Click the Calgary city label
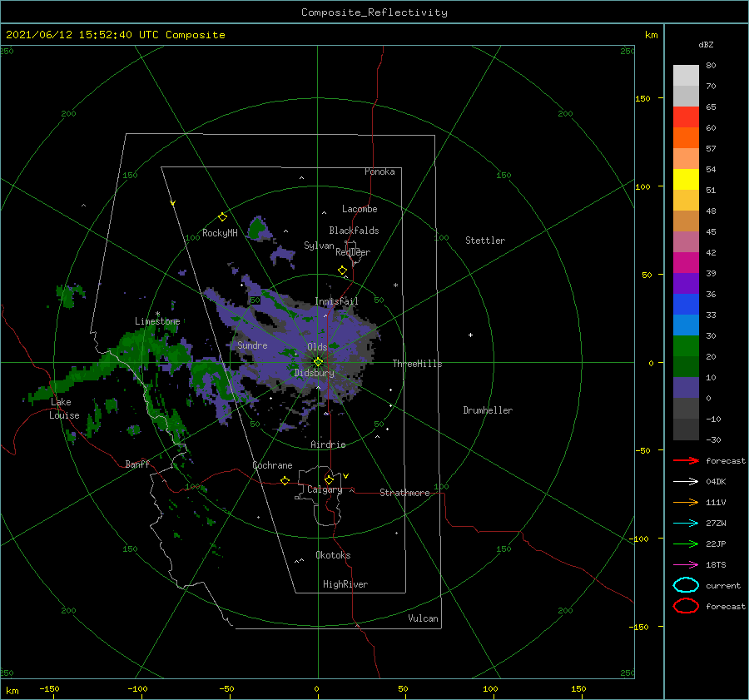 pyautogui.click(x=325, y=489)
